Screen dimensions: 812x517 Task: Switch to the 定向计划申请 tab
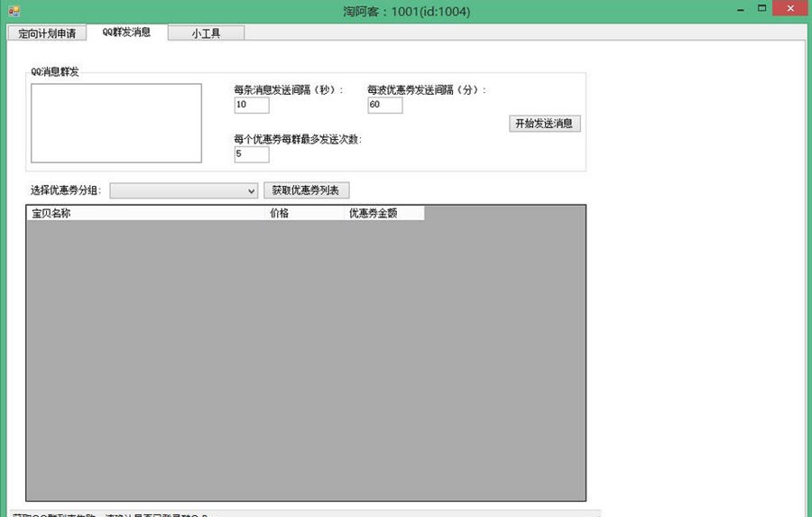47,33
